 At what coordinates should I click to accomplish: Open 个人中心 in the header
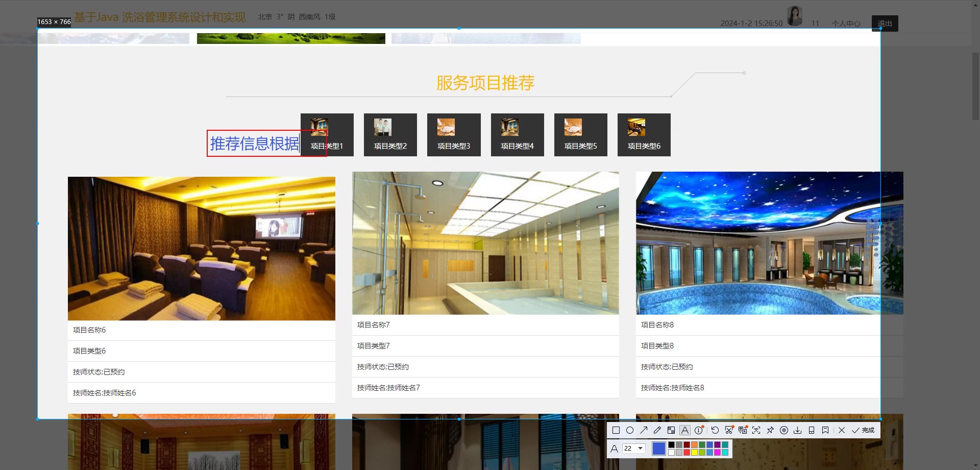click(846, 24)
